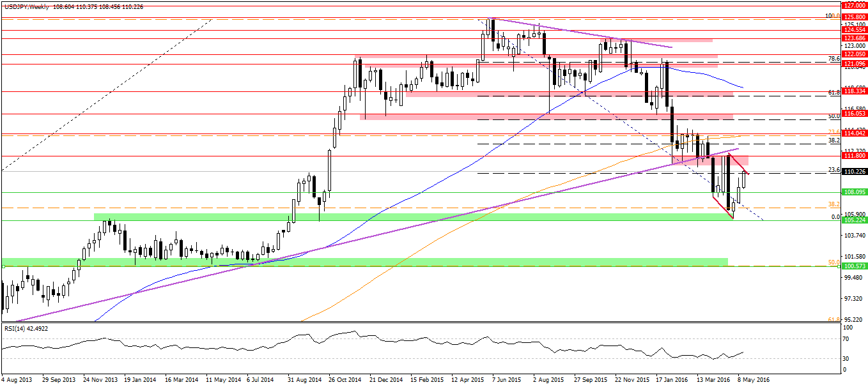Select the 8 May 2016 date label
This screenshot has width=868, height=387.
click(x=755, y=379)
